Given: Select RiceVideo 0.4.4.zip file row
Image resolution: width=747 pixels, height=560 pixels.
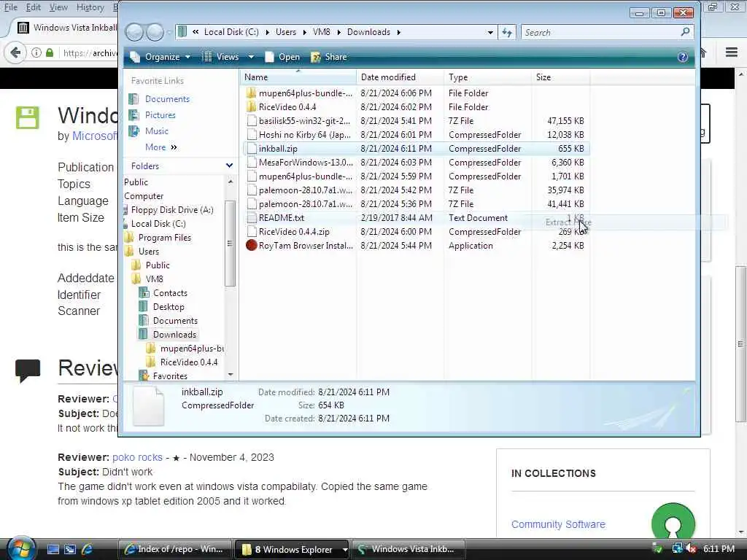Looking at the screenshot, I should coord(416,231).
